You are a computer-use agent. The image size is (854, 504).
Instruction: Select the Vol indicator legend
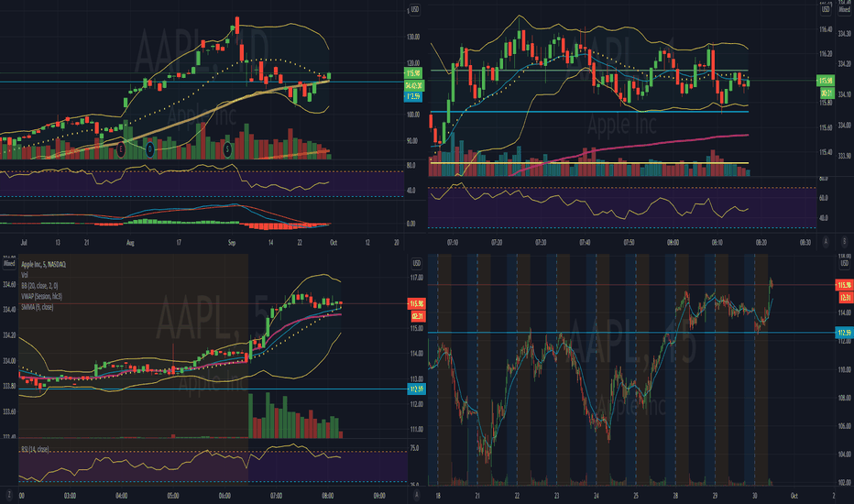coord(25,275)
